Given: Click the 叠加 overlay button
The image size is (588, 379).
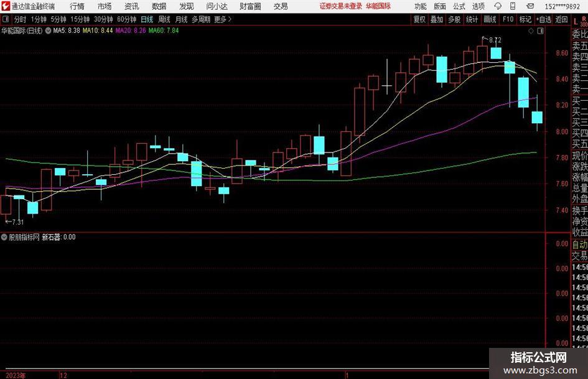Looking at the screenshot, I should tap(437, 19).
